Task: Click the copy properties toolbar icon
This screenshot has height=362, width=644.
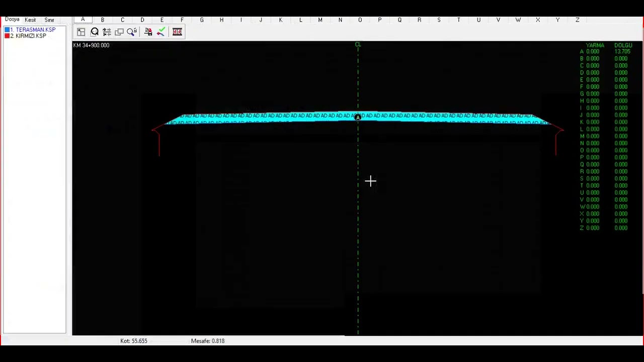Action: tap(148, 32)
